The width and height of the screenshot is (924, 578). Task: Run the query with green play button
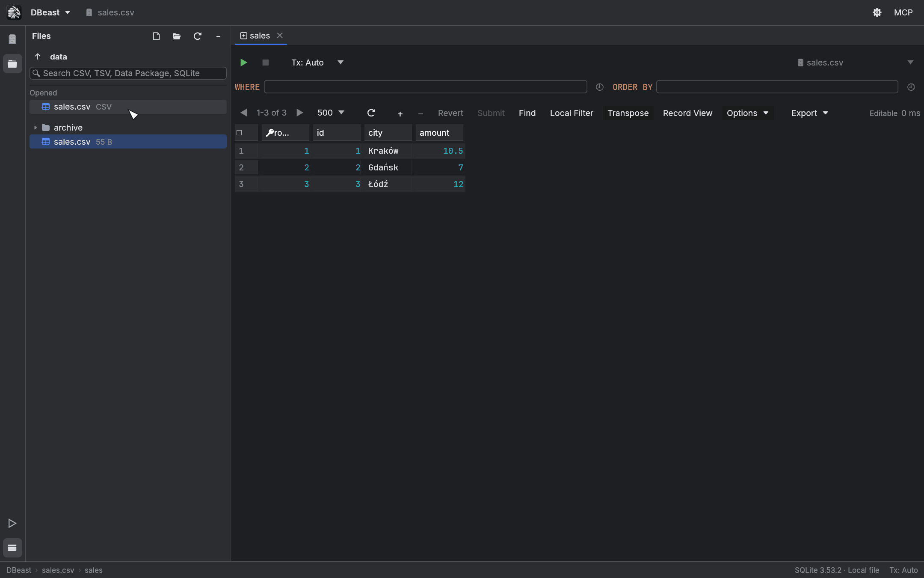coord(243,63)
